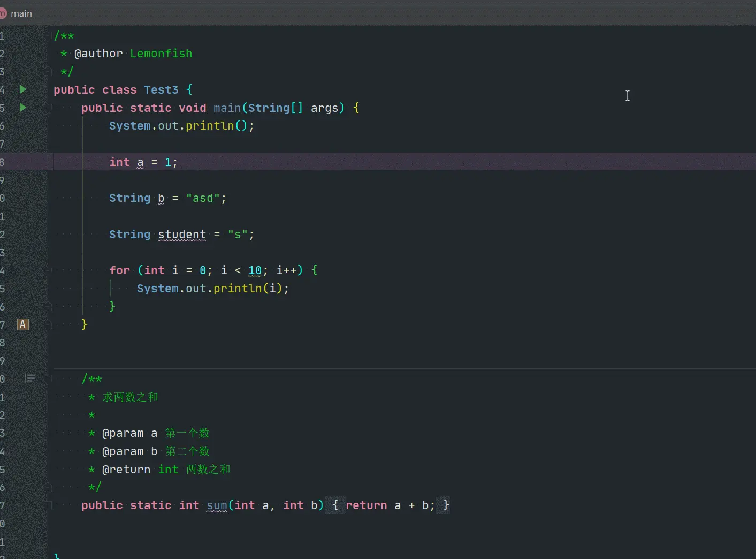The height and width of the screenshot is (559, 756).
Task: Toggle rendered view for sum Javadoc gutter icon
Action: coord(30,379)
